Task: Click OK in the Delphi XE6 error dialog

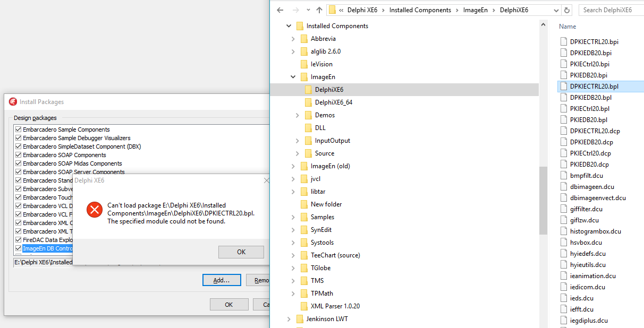Action: pos(241,252)
